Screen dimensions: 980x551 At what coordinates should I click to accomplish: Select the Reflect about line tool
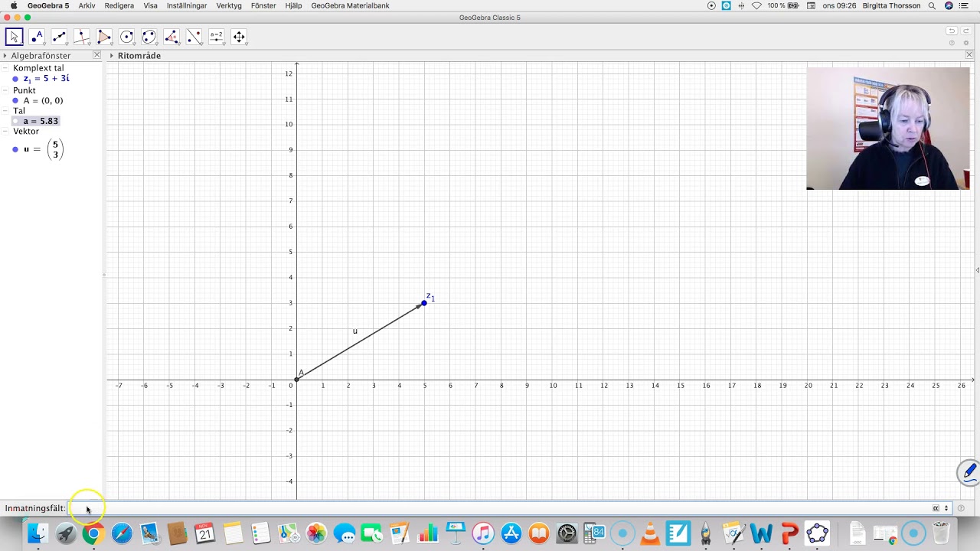click(194, 37)
